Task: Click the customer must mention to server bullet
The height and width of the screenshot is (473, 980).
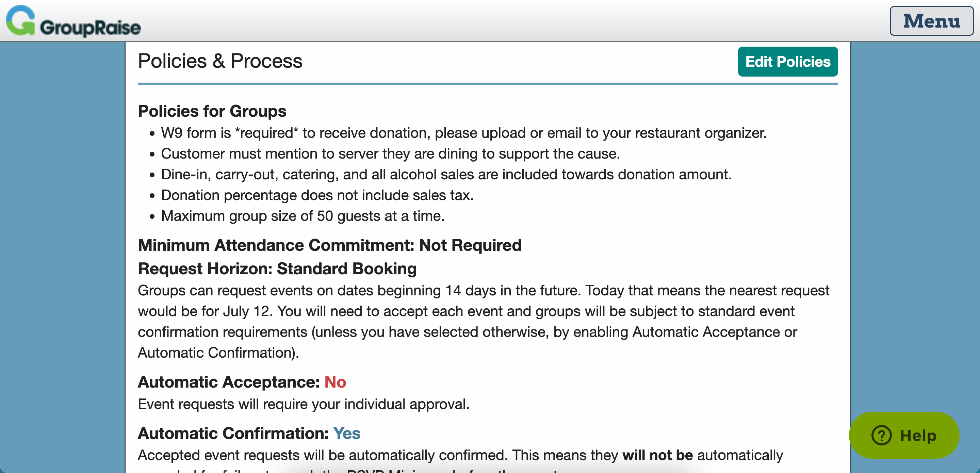Action: (x=390, y=154)
